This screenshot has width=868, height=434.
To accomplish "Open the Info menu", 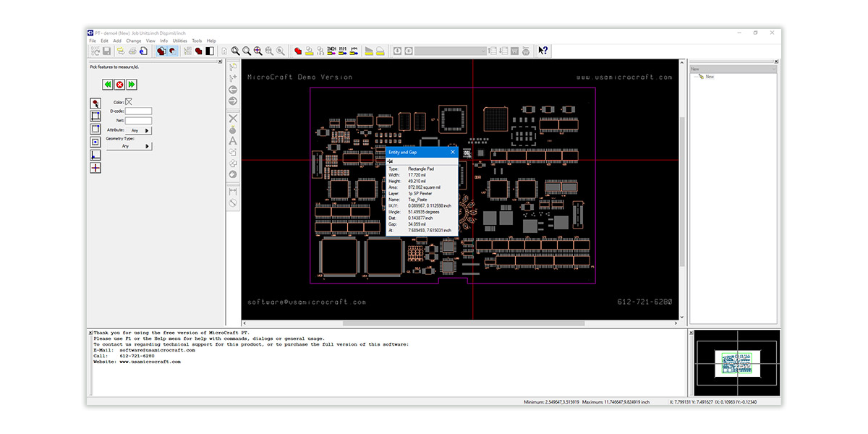I will (x=164, y=41).
